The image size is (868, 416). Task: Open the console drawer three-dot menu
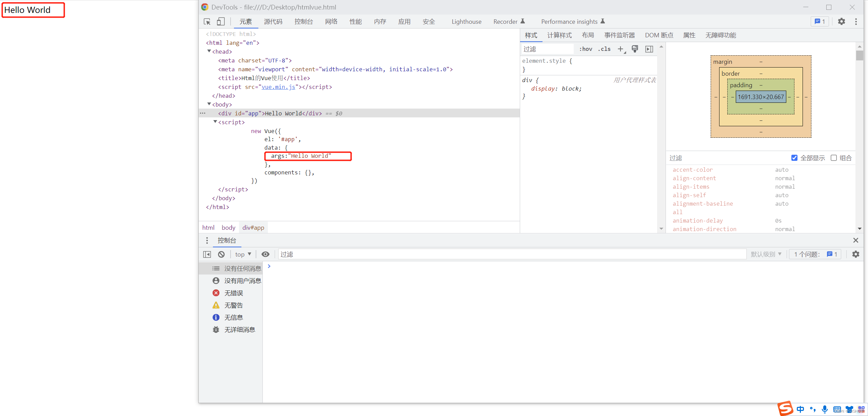(207, 240)
